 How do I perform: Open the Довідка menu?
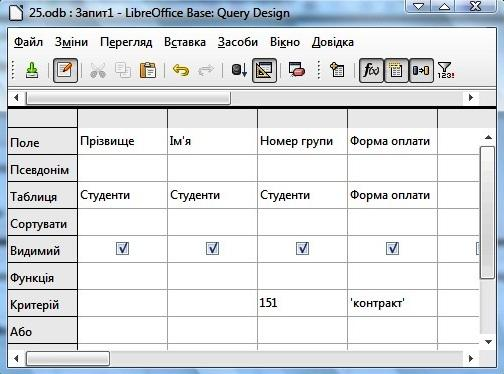click(x=333, y=42)
